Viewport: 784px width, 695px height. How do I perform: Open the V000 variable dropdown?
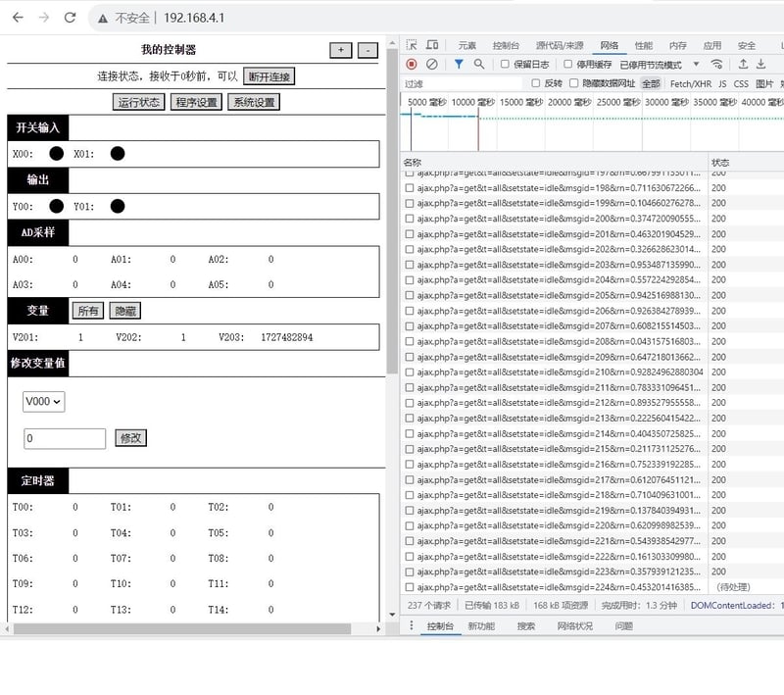(43, 401)
